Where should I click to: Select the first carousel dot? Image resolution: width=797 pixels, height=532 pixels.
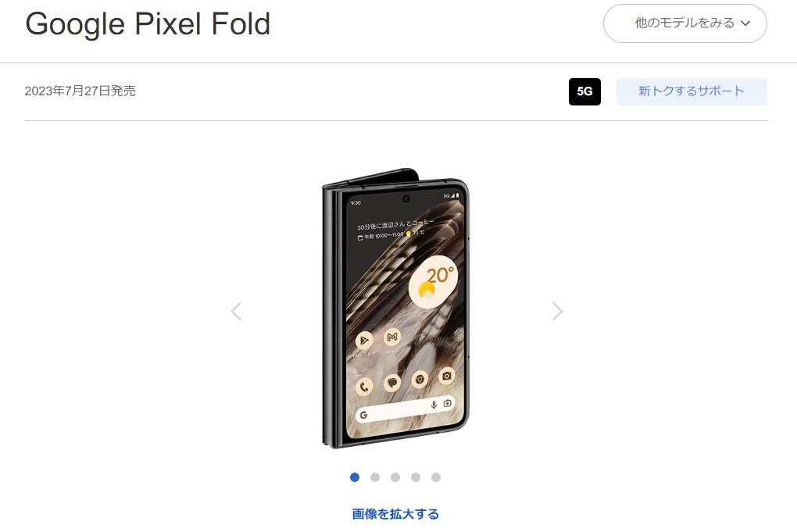355,477
